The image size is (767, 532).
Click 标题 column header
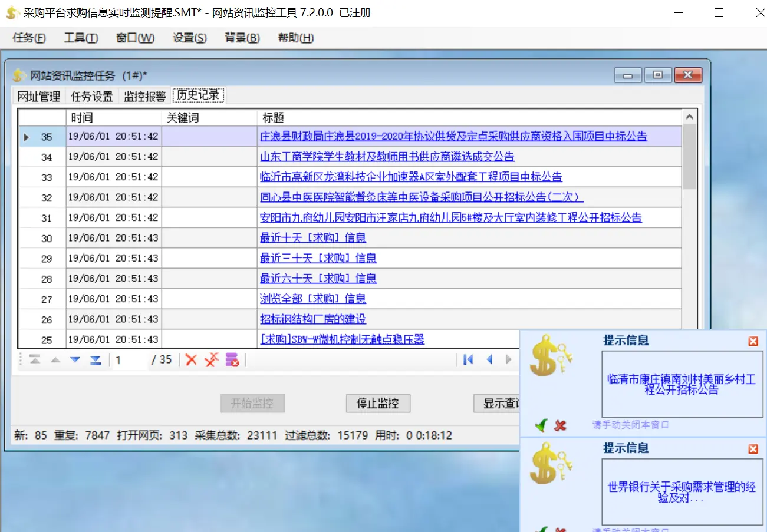pyautogui.click(x=469, y=118)
